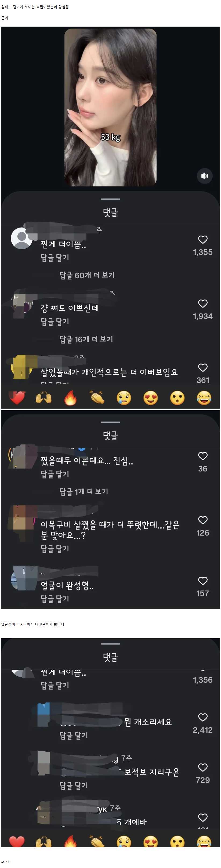The width and height of the screenshot is (221, 868).
Task: Click the first '댓글' panel header
Action: tap(110, 212)
